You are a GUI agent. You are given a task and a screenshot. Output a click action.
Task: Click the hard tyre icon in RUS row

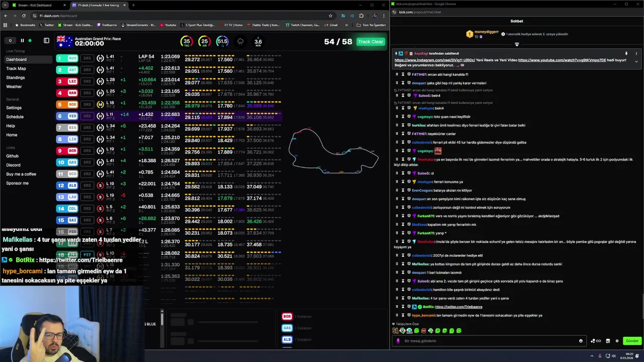point(100,58)
